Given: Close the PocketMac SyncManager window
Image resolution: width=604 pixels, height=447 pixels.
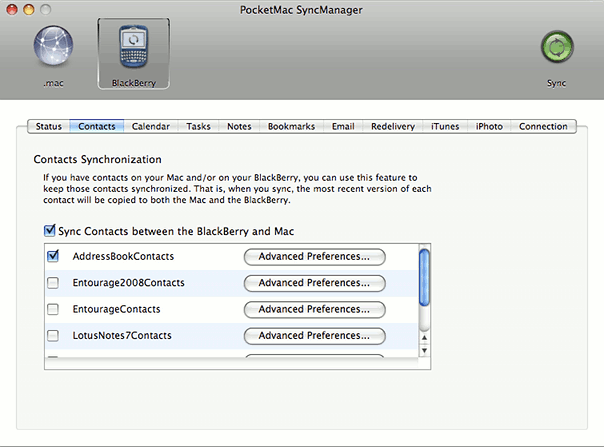Looking at the screenshot, I should tap(12, 9).
